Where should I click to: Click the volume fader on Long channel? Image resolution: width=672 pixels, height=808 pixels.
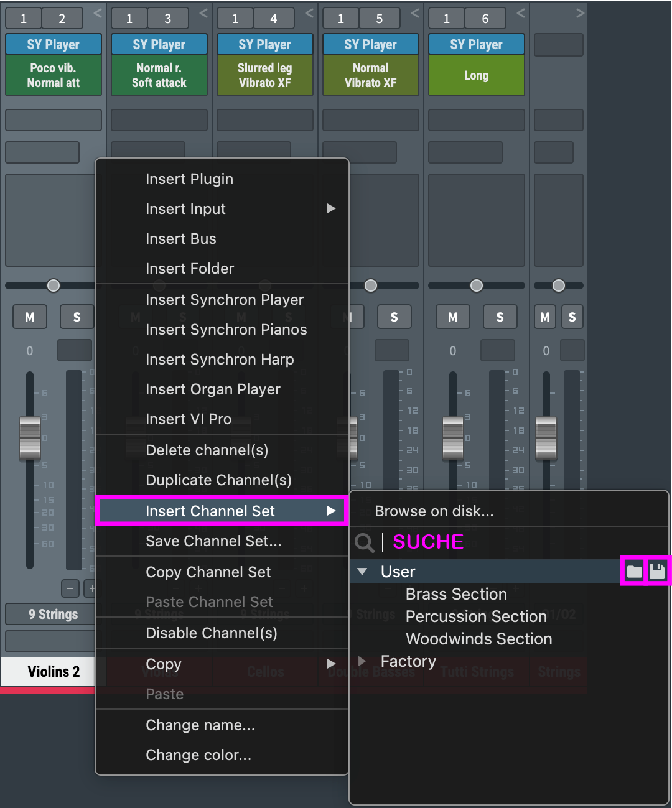point(452,438)
